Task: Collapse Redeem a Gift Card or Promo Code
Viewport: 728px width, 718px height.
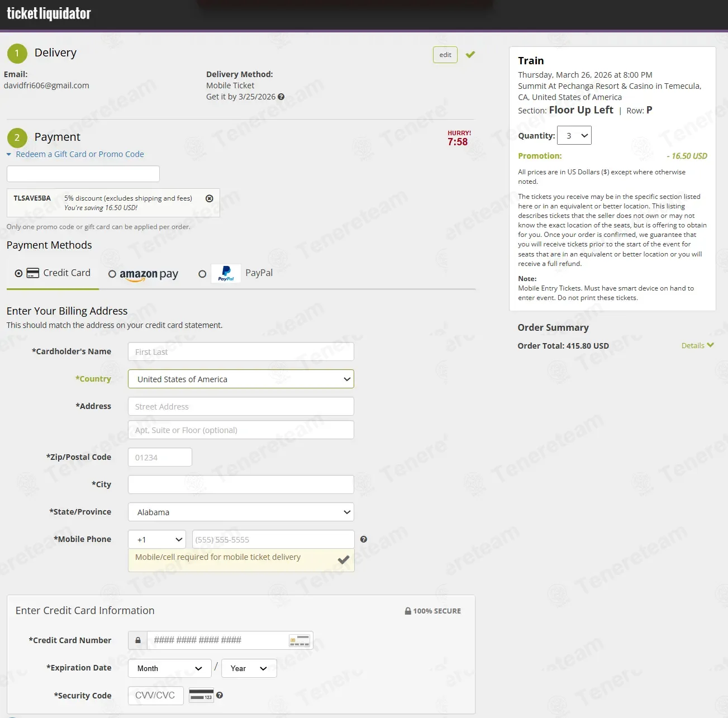Action: [75, 154]
